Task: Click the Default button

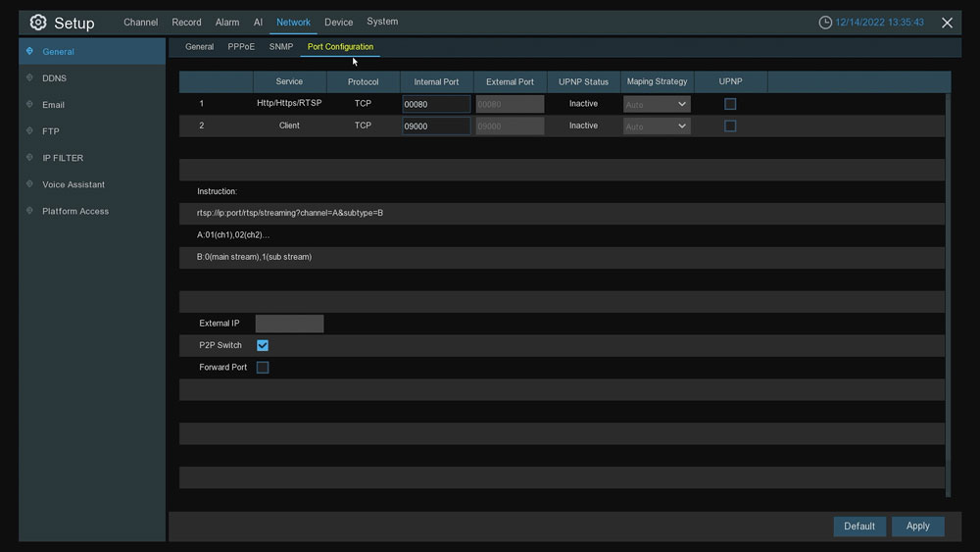Action: coord(858,526)
